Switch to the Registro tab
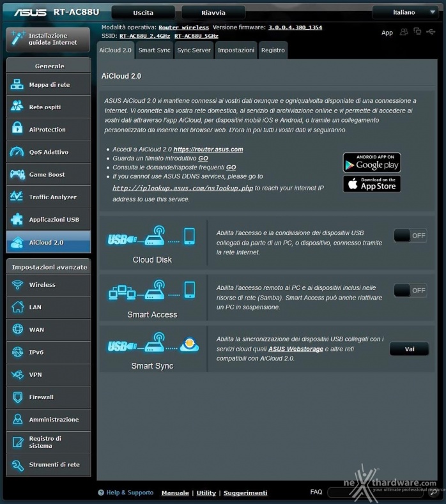Screen dimensions: 446x504 273,50
